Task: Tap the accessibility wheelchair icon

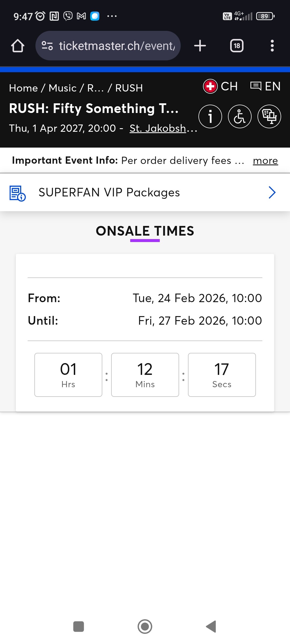Action: [240, 116]
